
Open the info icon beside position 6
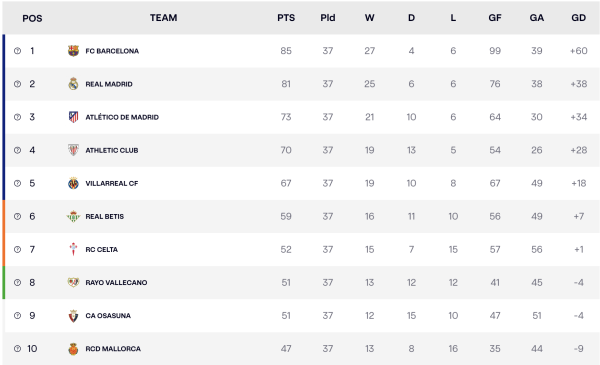[x=17, y=216]
